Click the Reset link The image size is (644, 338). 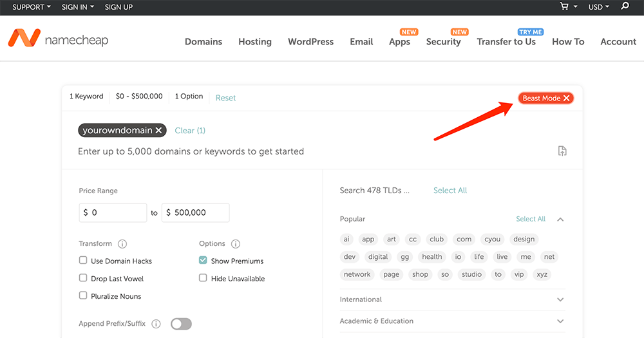pyautogui.click(x=225, y=98)
